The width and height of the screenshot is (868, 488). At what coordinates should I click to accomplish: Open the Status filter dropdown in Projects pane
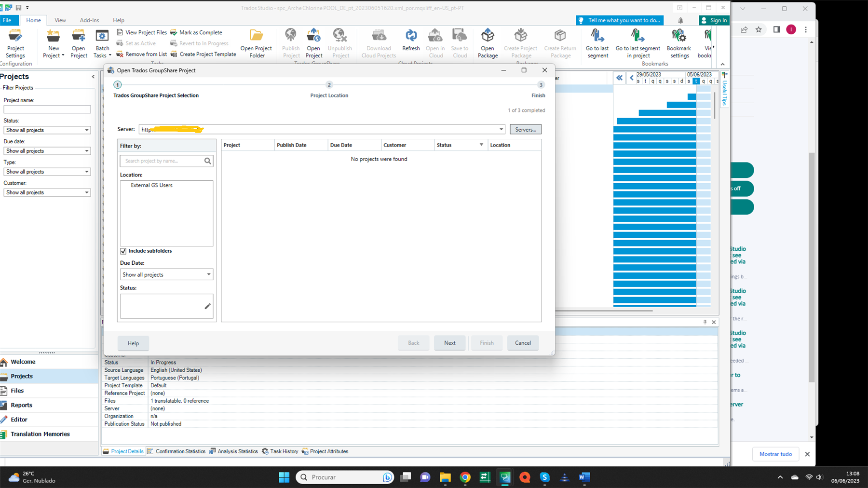[x=47, y=130]
